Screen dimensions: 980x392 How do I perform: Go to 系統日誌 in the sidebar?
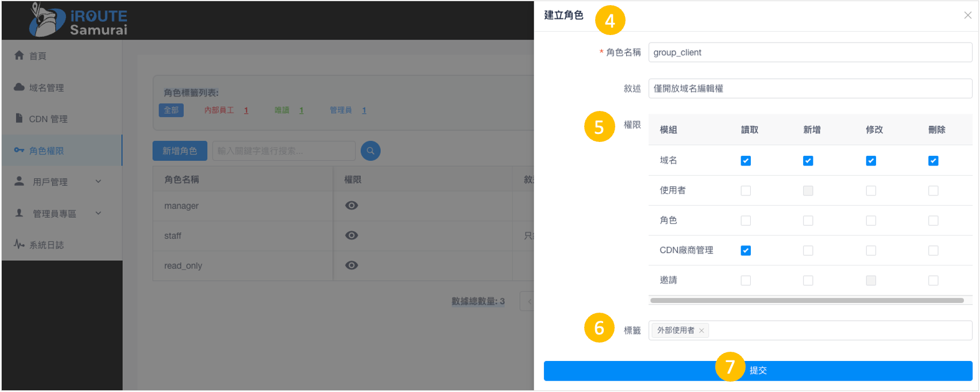click(46, 245)
